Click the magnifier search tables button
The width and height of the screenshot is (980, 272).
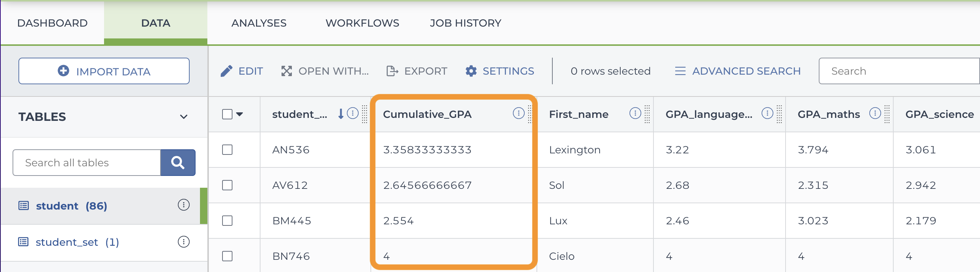(178, 163)
